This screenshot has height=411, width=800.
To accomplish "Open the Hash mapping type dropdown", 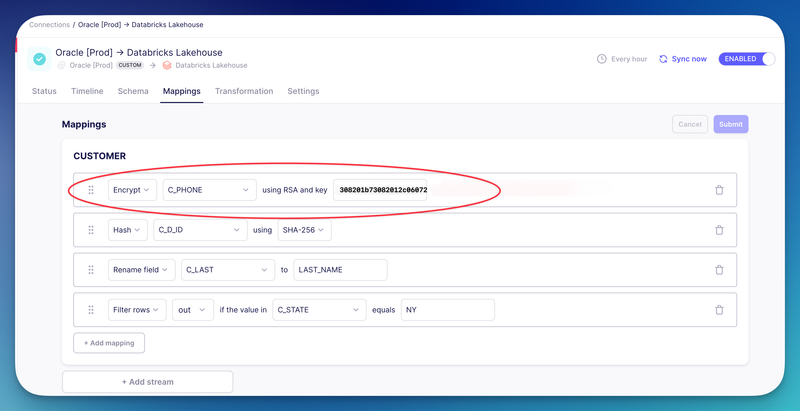I will click(x=128, y=230).
